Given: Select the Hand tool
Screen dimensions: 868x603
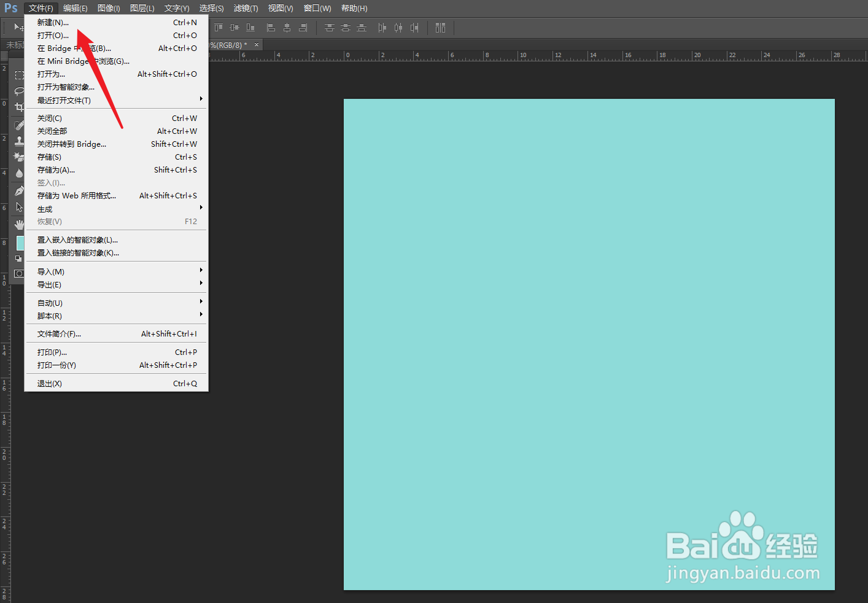Looking at the screenshot, I should [x=19, y=224].
